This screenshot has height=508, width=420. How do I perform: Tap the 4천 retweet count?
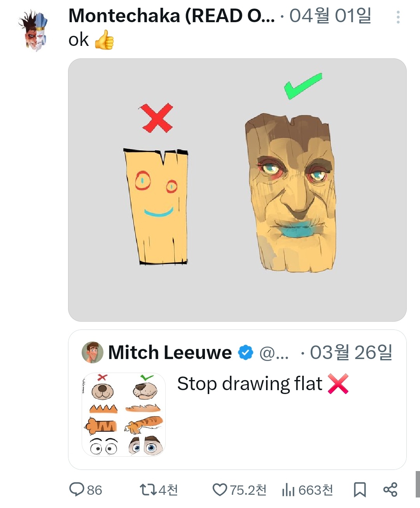[x=168, y=490]
